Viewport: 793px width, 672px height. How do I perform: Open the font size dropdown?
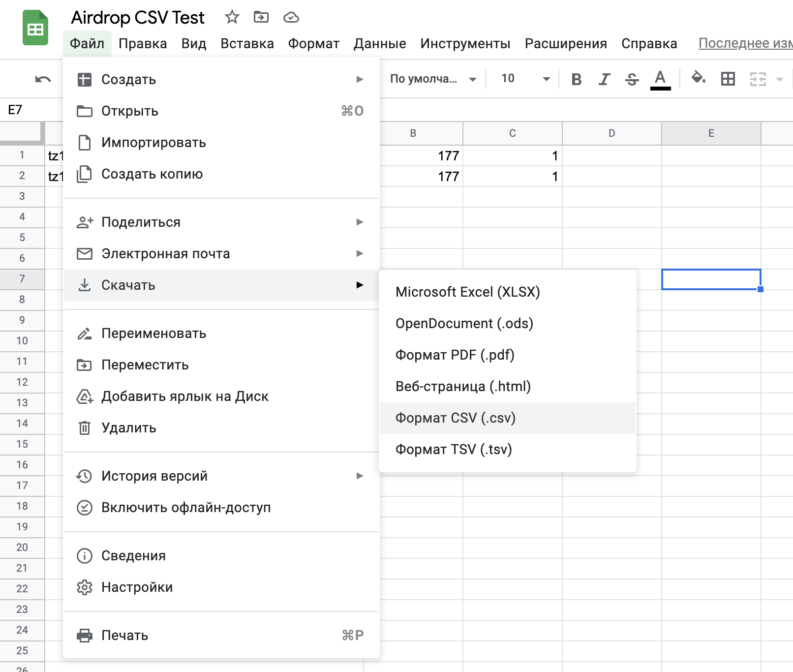point(525,79)
